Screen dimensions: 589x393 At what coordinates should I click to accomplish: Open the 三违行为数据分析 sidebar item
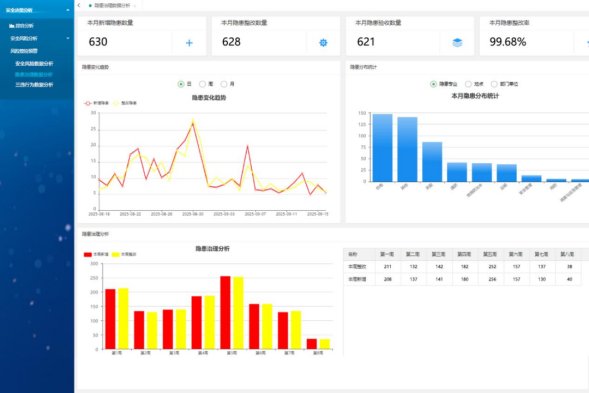34,85
